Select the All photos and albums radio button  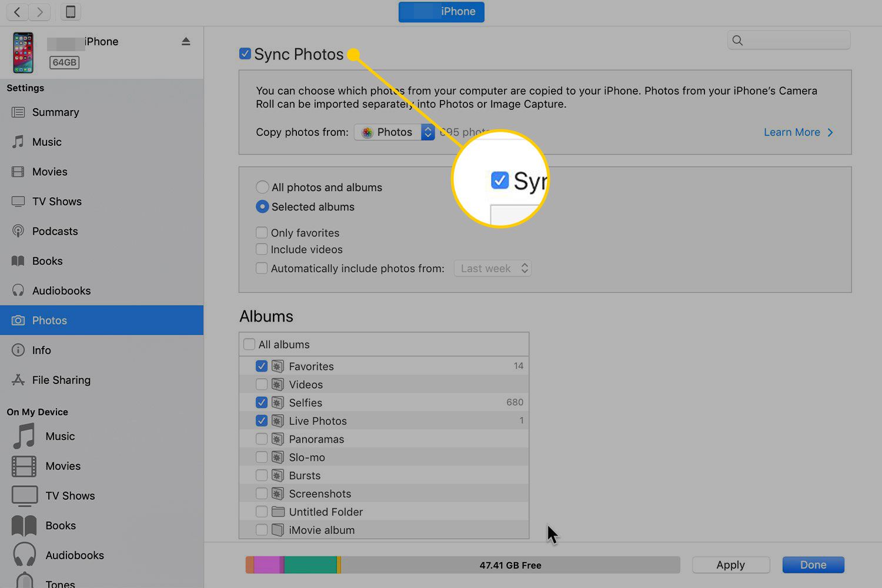pyautogui.click(x=262, y=188)
